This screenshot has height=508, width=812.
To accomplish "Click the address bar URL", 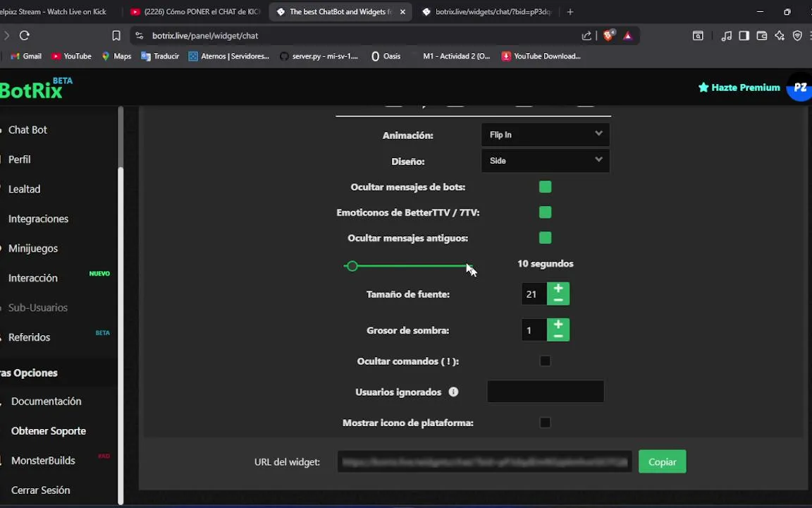I will pyautogui.click(x=205, y=35).
